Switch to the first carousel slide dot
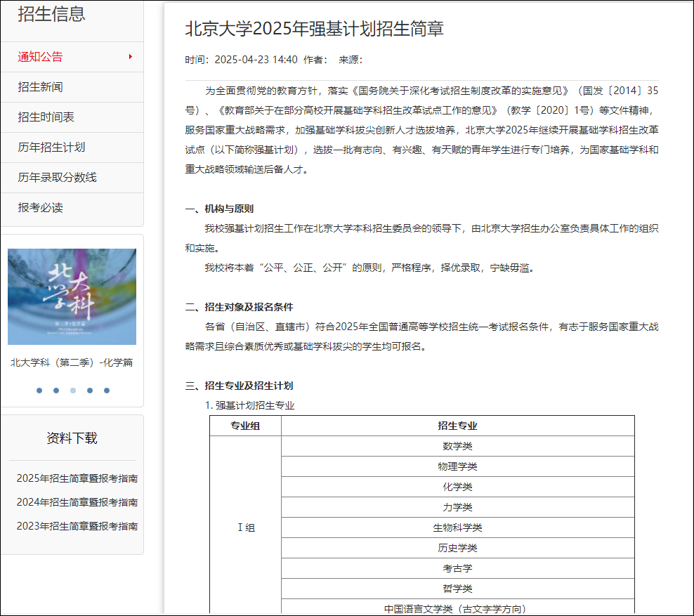Image resolution: width=694 pixels, height=616 pixels. (x=39, y=391)
